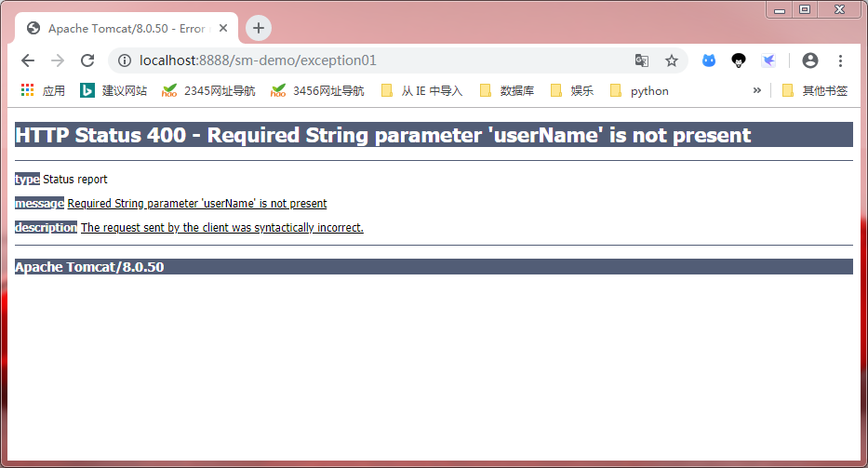This screenshot has width=868, height=468.
Task: View site information for localhost
Action: click(x=125, y=60)
